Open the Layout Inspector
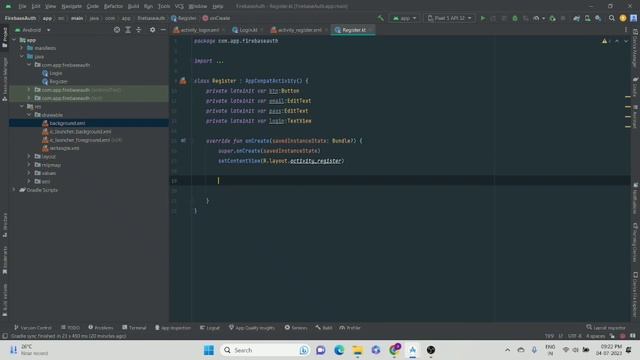 (x=606, y=328)
